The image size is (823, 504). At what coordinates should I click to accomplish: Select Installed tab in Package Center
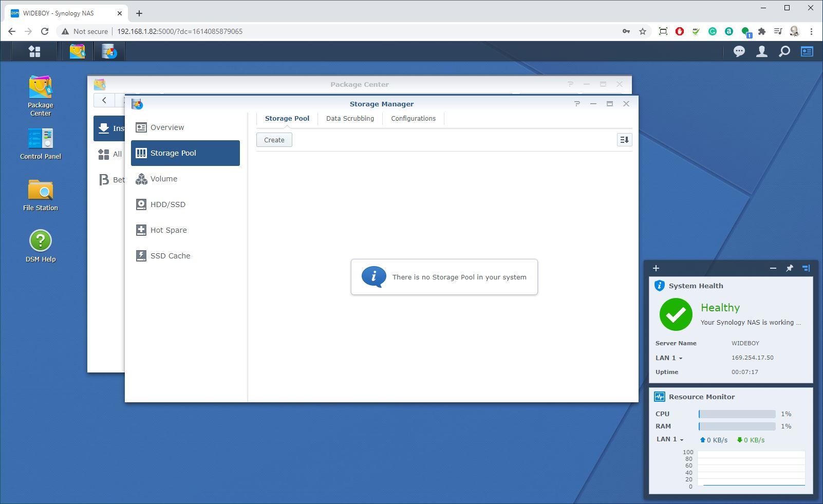[x=109, y=128]
